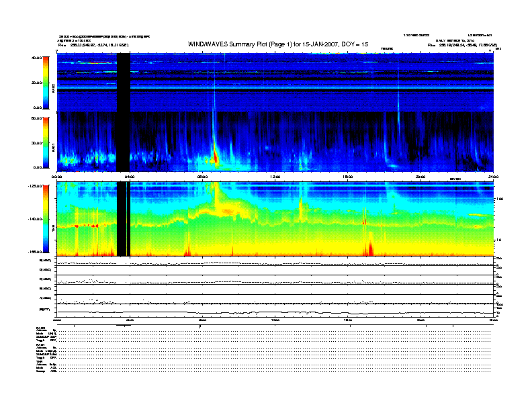Viewport: 532px width, 411px height.
Task: Click the 20.00 label on RAD2 scale
Action: pos(37,83)
